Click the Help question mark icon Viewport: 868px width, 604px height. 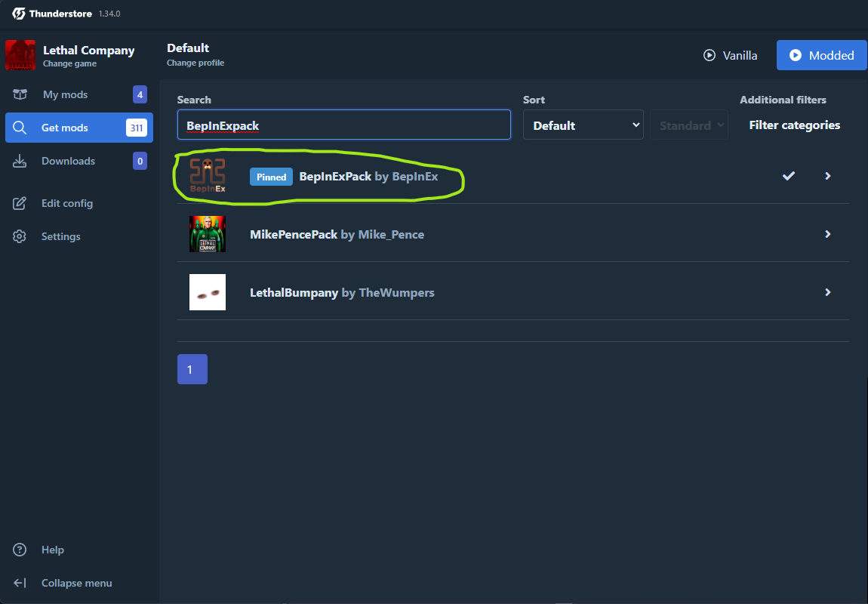pyautogui.click(x=20, y=550)
